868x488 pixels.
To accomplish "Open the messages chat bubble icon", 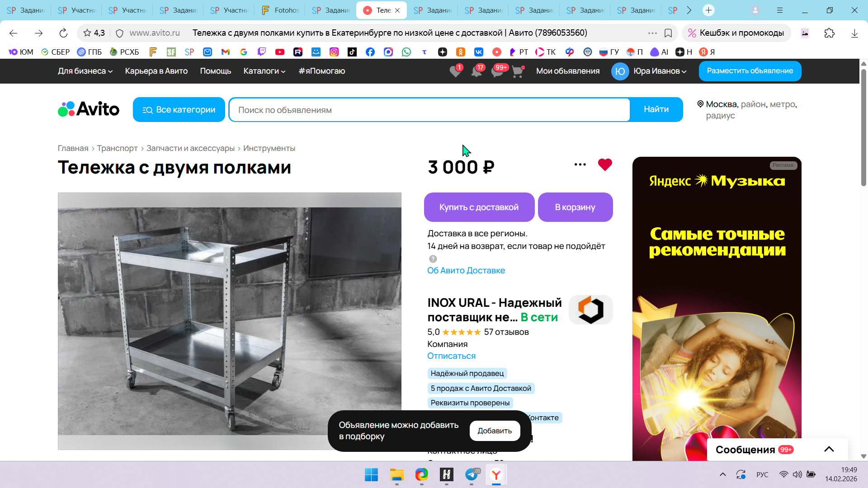I will pyautogui.click(x=497, y=71).
